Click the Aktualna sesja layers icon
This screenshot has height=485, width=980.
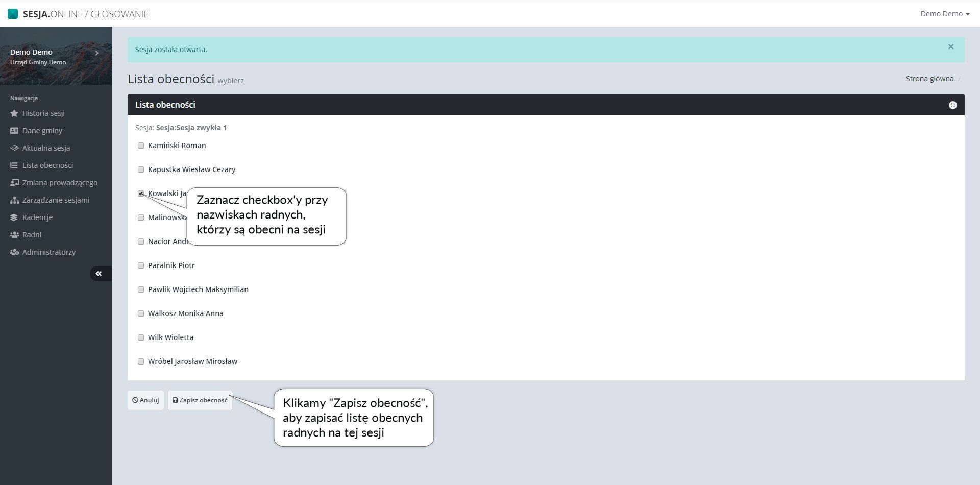14,148
